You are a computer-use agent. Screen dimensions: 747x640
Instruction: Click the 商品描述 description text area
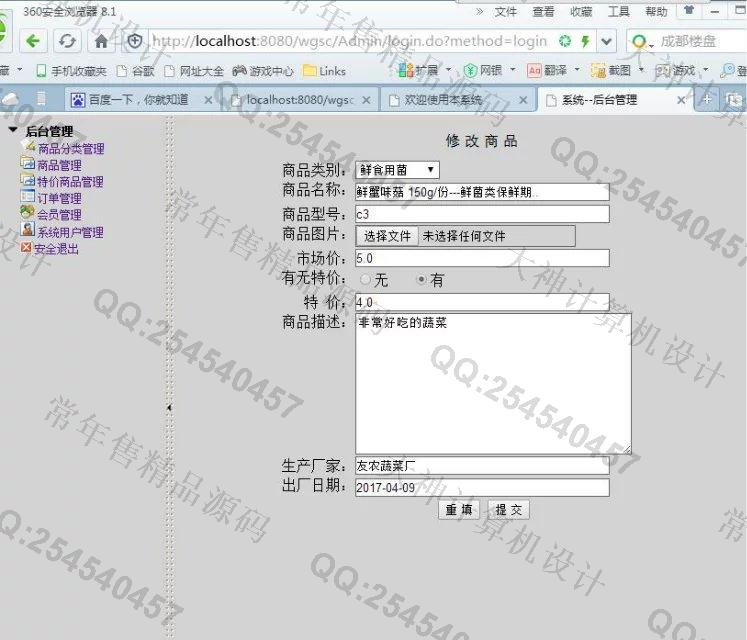tap(492, 384)
